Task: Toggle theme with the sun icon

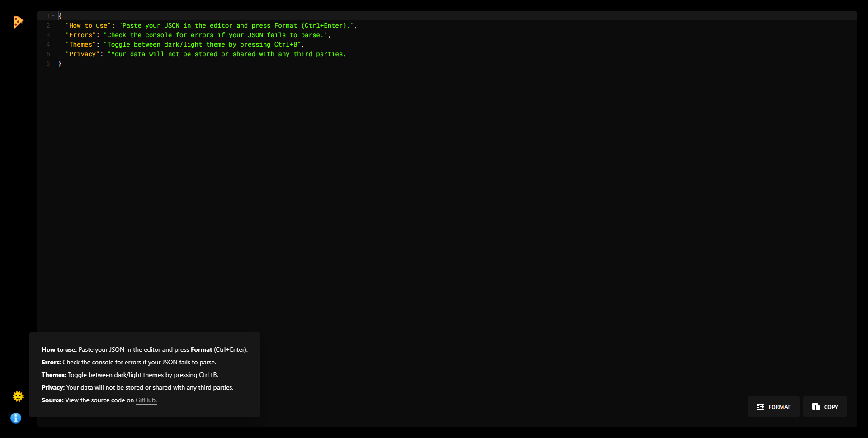Action: coord(18,396)
